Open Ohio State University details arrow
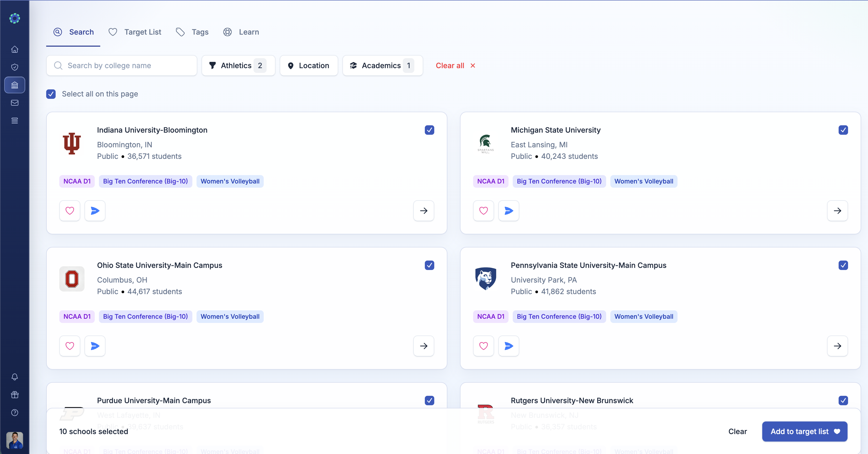The width and height of the screenshot is (868, 454). [424, 346]
